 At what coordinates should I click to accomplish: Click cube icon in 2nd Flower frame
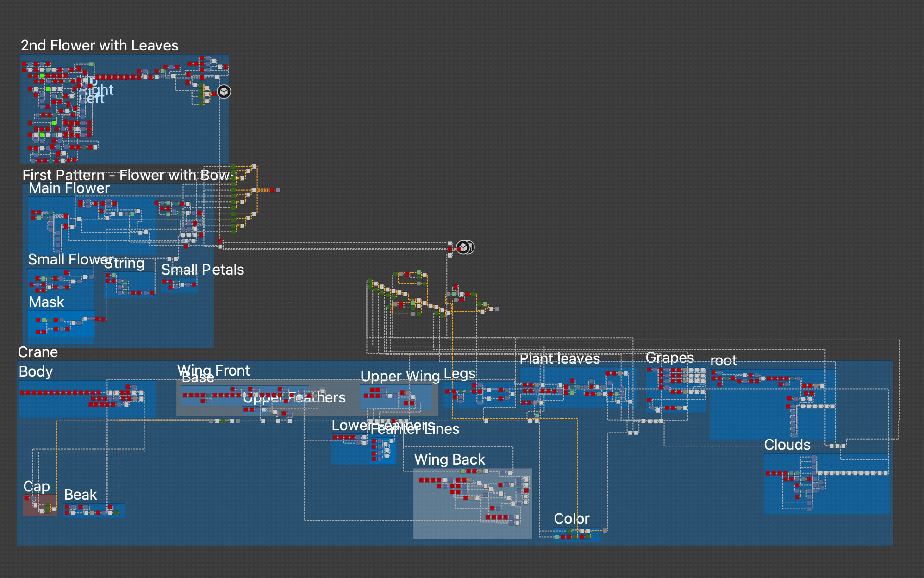pyautogui.click(x=224, y=92)
